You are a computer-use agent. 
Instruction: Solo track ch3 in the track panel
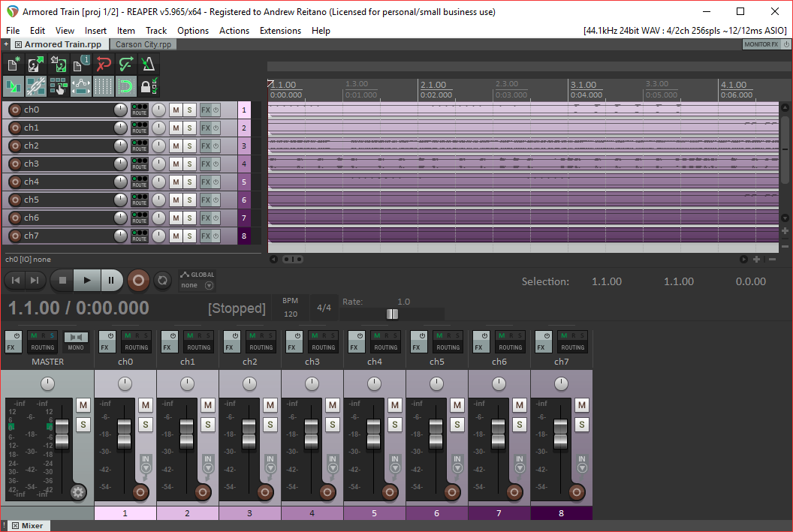pos(190,164)
